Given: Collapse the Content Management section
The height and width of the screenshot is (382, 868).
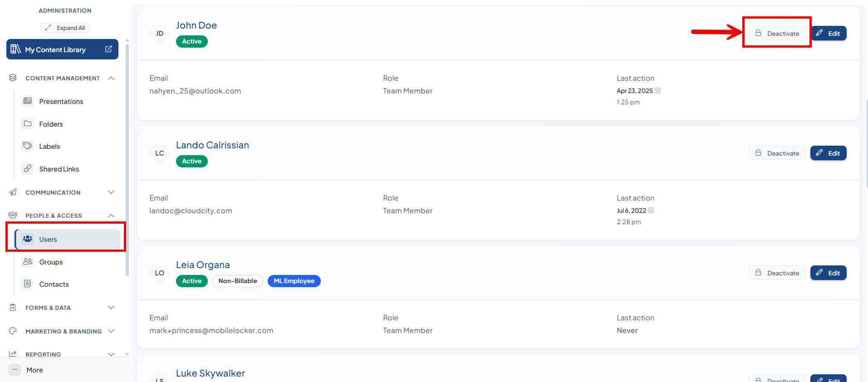Looking at the screenshot, I should pos(111,78).
